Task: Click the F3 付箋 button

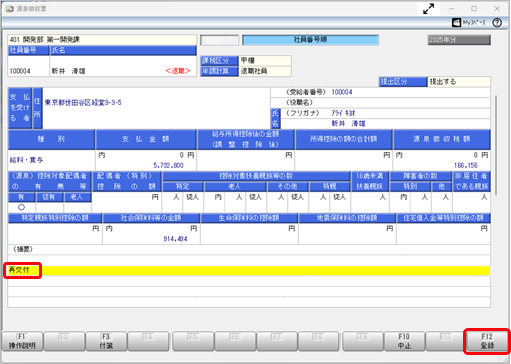Action: click(x=106, y=341)
